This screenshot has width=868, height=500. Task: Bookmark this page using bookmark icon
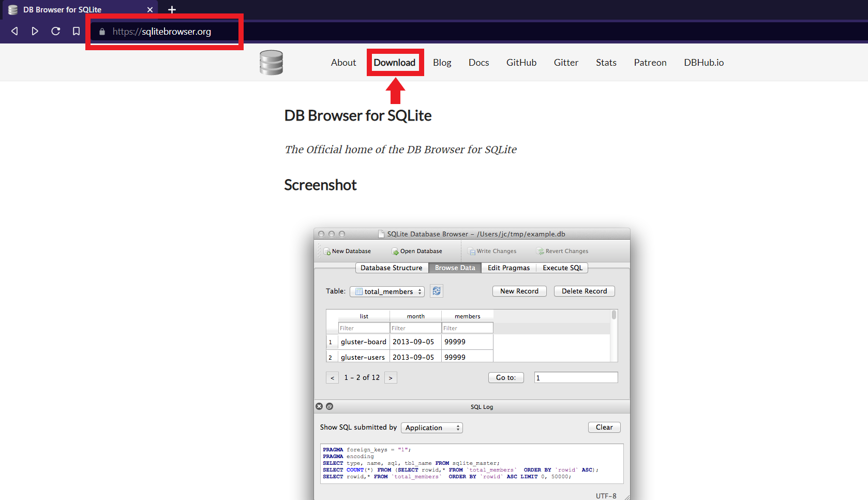[x=76, y=31]
